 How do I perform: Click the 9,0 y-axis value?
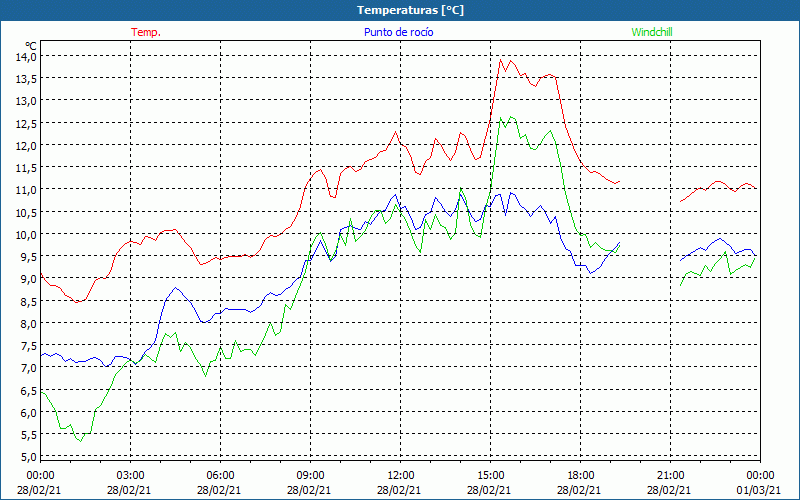coord(28,279)
